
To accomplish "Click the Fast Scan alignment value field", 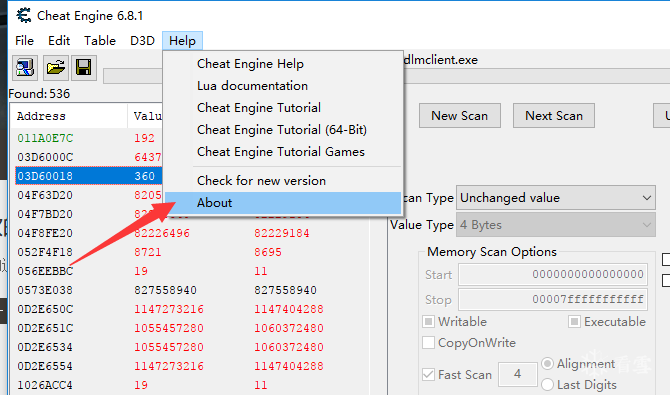I will point(517,374).
